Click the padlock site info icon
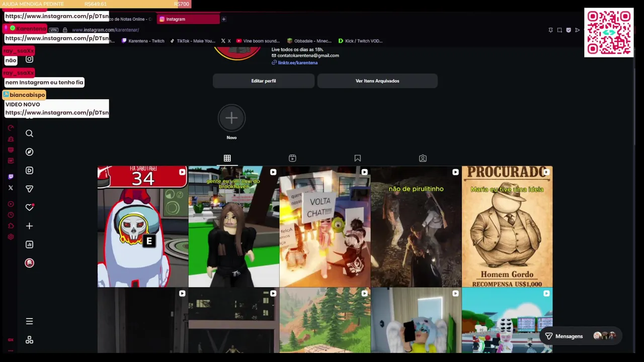 click(x=65, y=30)
